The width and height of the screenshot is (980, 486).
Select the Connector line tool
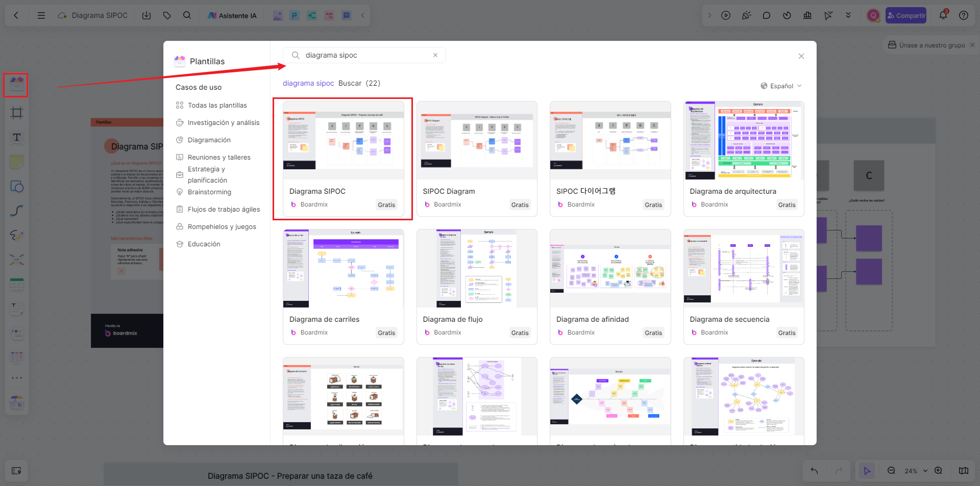point(16,211)
